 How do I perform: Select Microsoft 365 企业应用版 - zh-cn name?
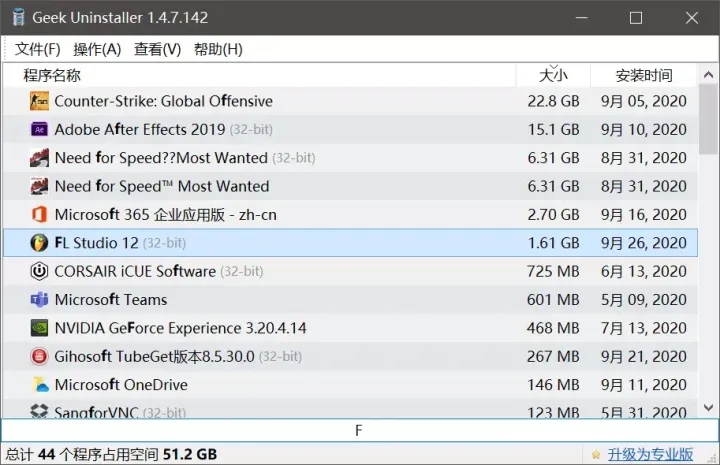click(166, 214)
